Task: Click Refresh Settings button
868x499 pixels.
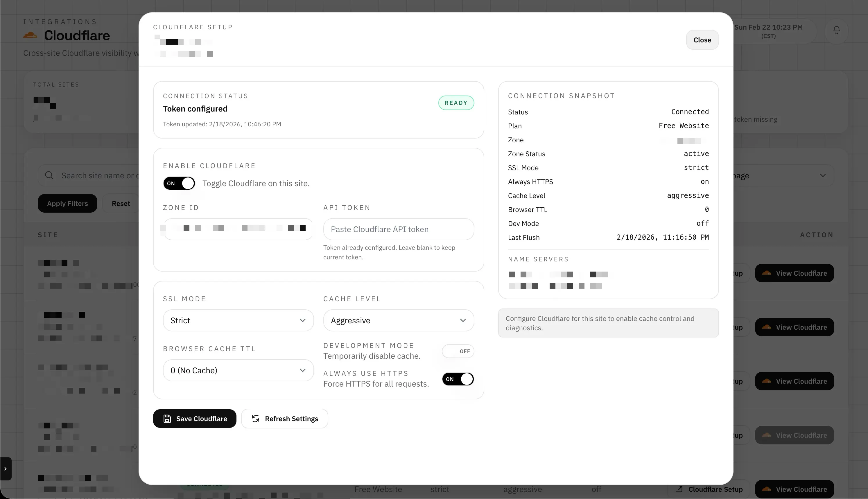Action: [x=284, y=419]
